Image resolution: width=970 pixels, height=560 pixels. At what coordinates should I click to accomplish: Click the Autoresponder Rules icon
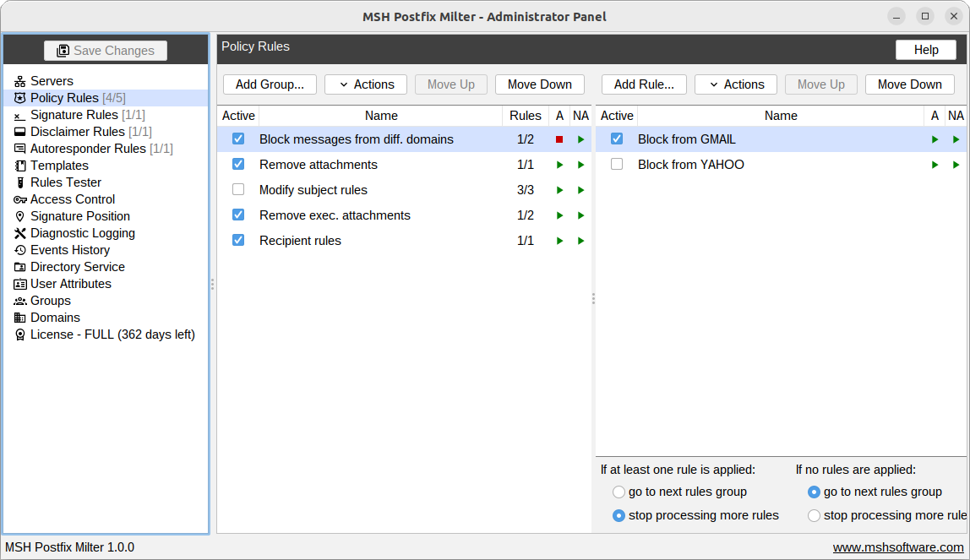tap(19, 149)
